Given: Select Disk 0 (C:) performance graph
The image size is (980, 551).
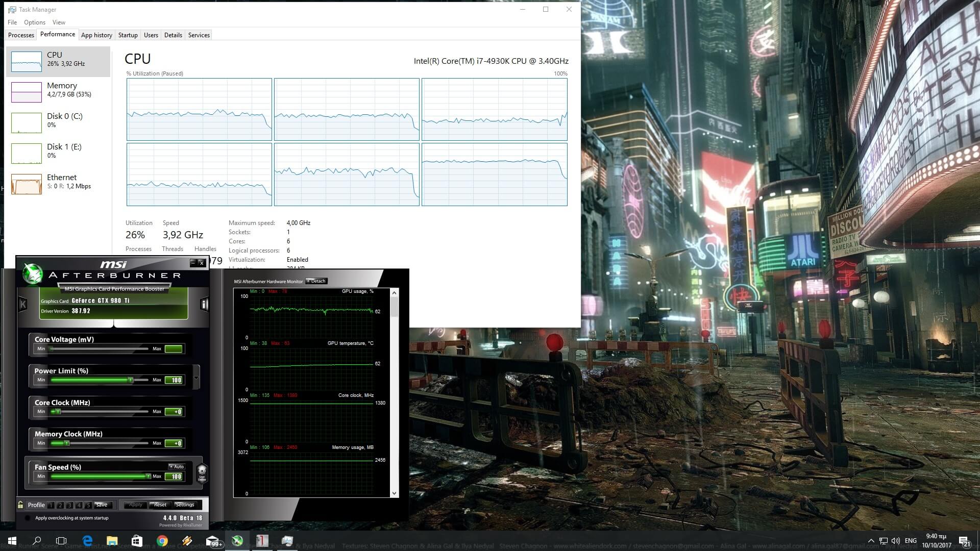Looking at the screenshot, I should 27,122.
